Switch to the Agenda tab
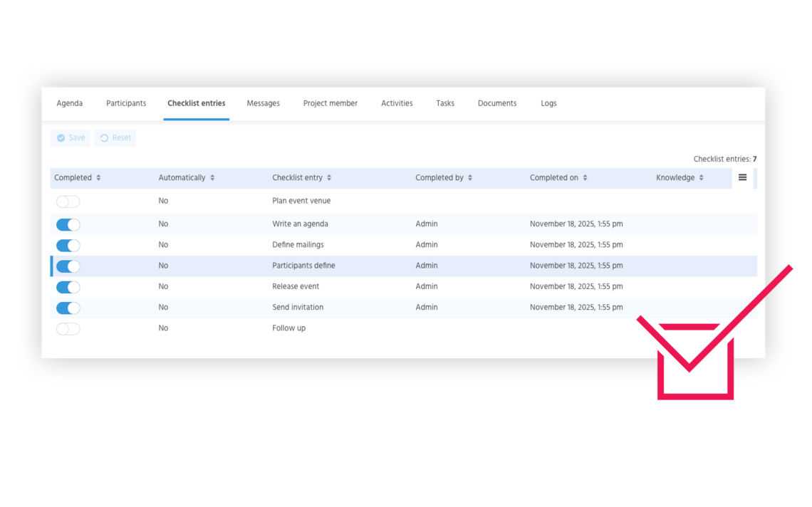812x507 pixels. click(x=70, y=103)
